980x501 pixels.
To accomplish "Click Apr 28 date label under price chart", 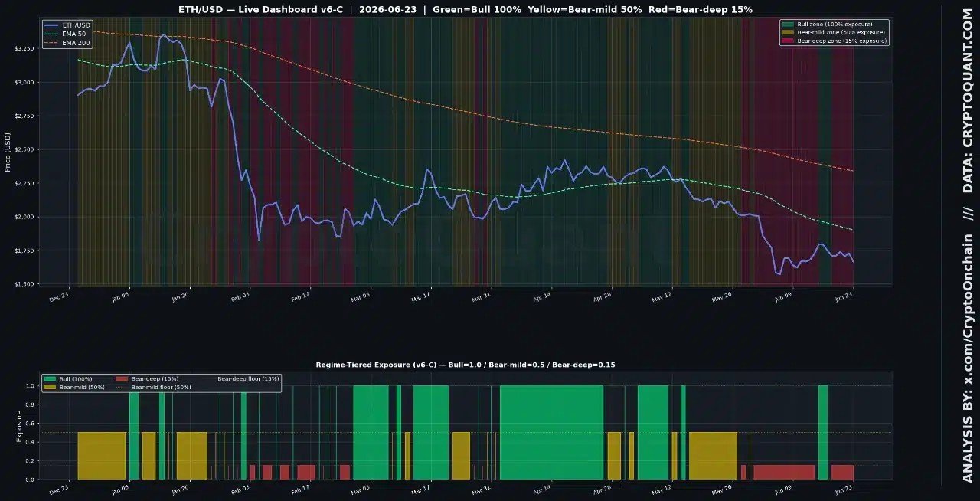I will coord(602,296).
